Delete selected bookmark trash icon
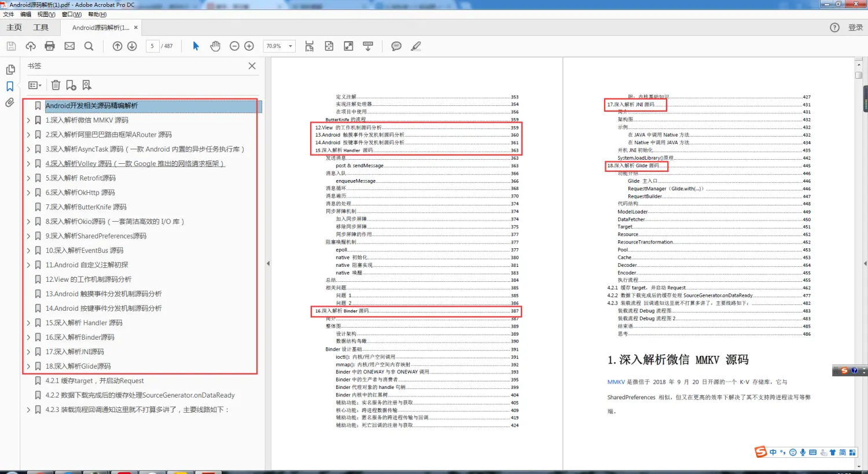This screenshot has width=868, height=474. point(56,85)
